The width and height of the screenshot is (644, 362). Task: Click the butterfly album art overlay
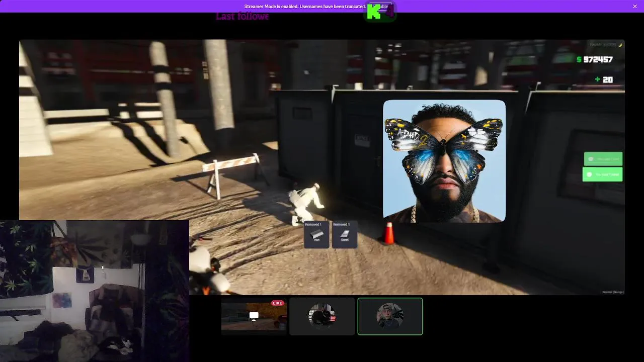coord(444,161)
